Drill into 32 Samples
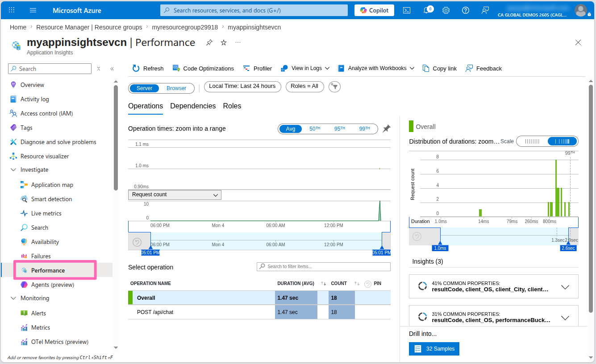The height and width of the screenshot is (364, 596). [434, 349]
